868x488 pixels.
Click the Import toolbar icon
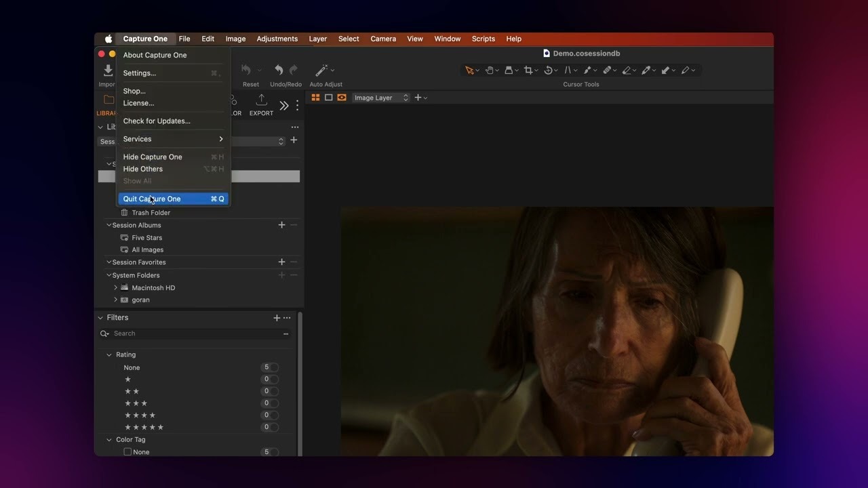point(108,70)
